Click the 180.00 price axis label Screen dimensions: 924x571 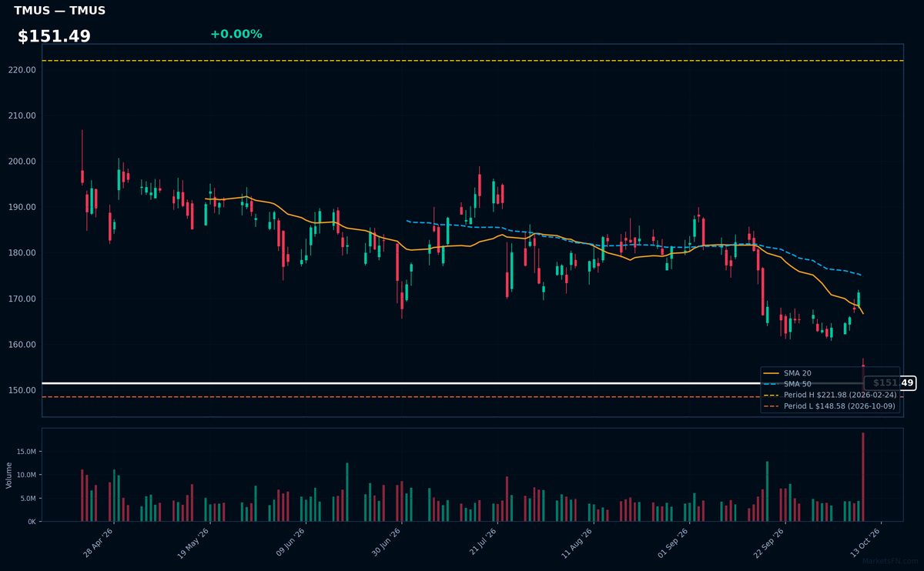[23, 253]
